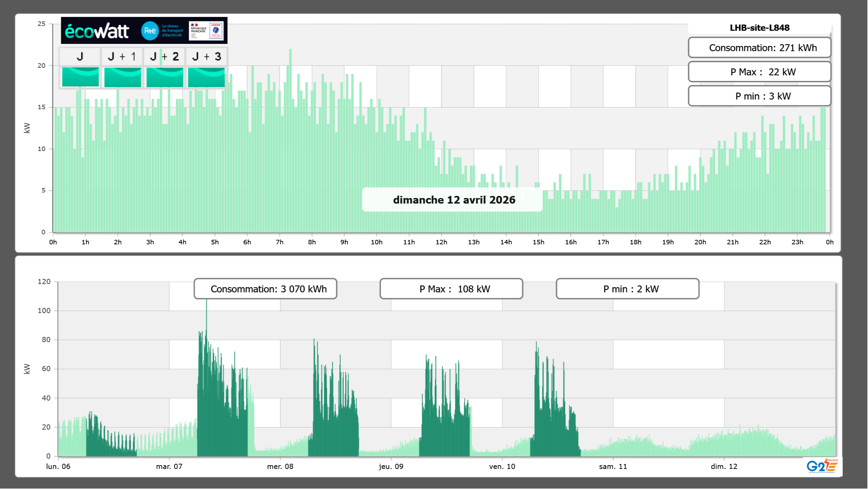
Task: Select the J day header
Action: (80, 56)
